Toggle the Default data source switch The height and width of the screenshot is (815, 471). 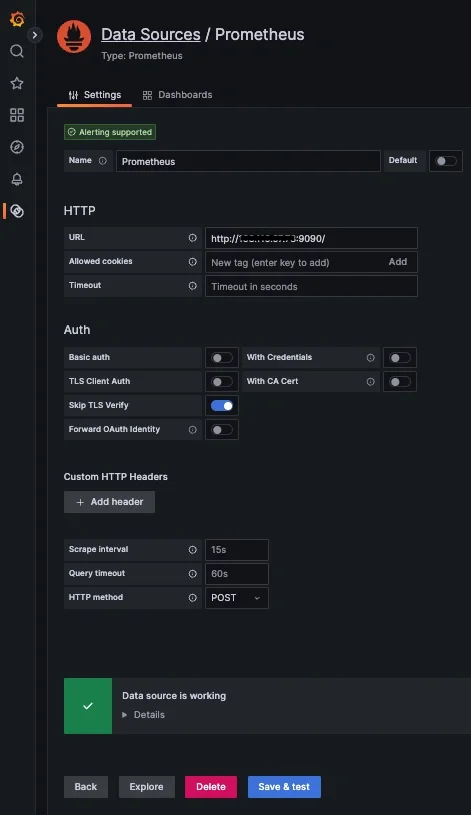446,161
